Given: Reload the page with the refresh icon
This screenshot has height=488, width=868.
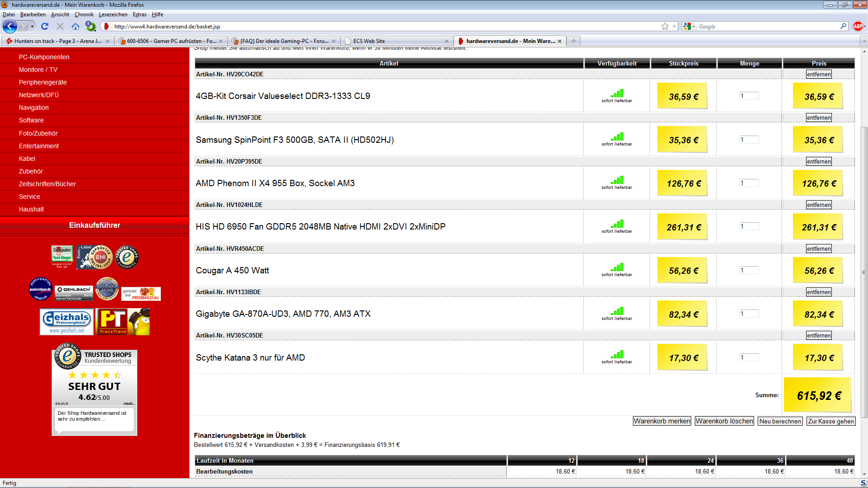Looking at the screenshot, I should [45, 27].
